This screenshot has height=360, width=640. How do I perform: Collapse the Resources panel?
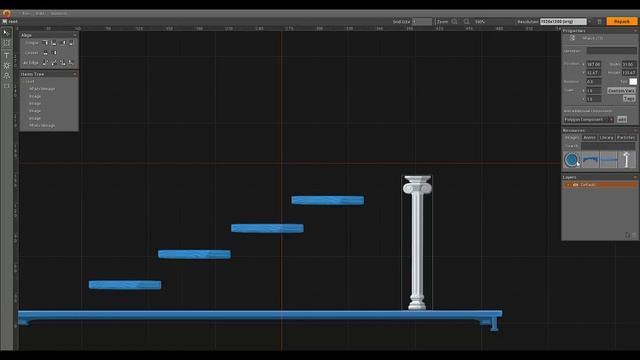(635, 130)
